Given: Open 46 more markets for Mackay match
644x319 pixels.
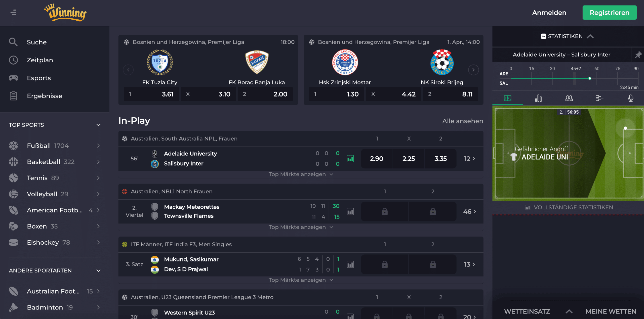Looking at the screenshot, I should pos(469,211).
